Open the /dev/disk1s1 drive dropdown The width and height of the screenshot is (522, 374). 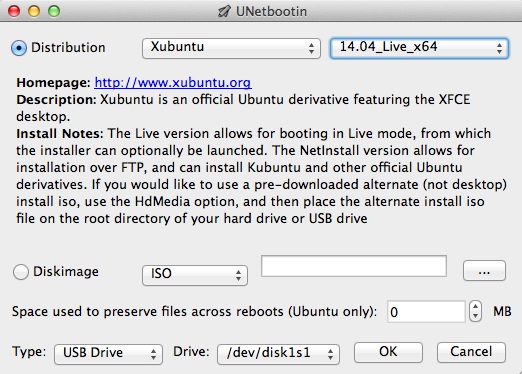[278, 354]
